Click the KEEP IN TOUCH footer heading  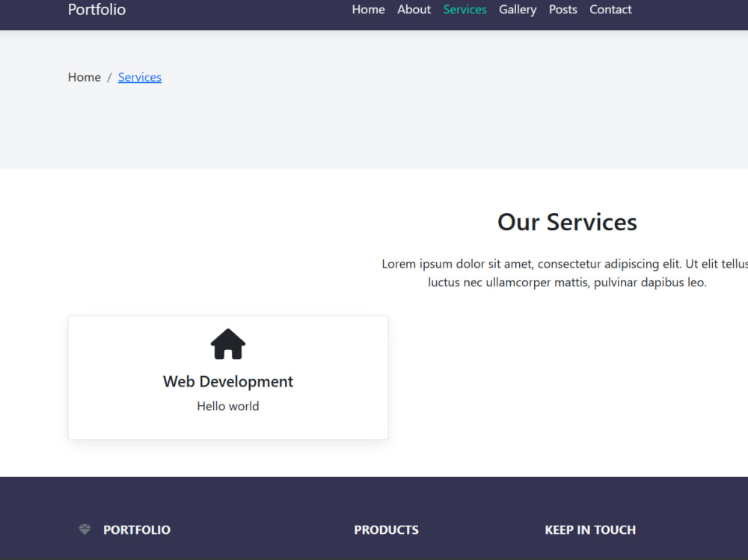click(590, 529)
